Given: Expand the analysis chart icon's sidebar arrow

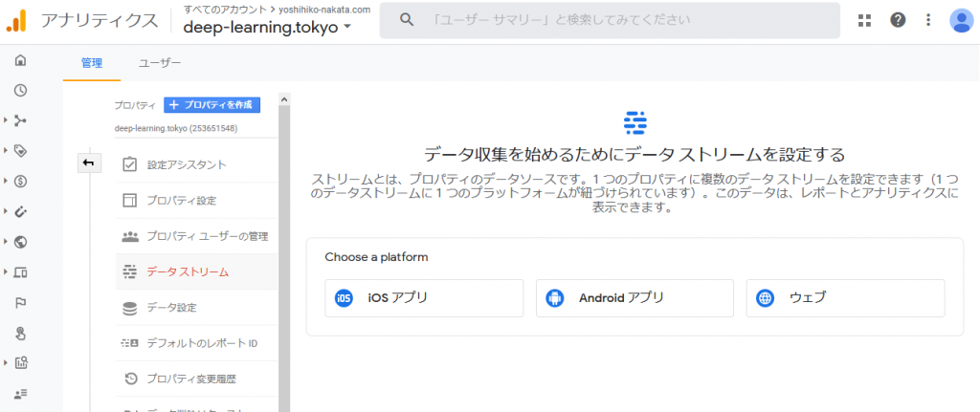Looking at the screenshot, I should click(5, 362).
